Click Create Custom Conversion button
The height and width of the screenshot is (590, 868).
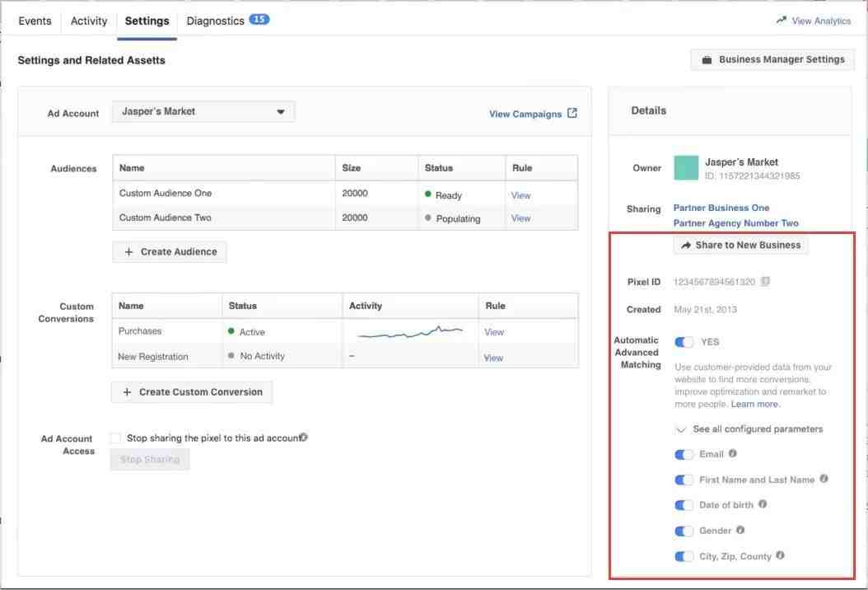coord(192,392)
